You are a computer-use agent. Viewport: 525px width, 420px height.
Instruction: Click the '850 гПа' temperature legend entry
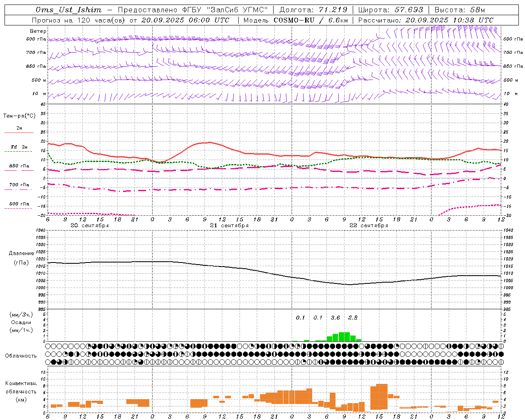[x=19, y=166]
